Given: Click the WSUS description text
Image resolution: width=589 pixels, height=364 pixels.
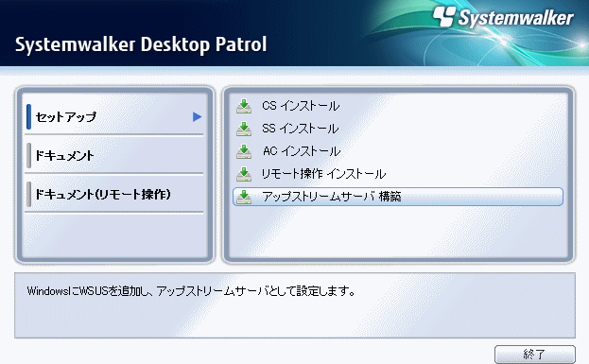Looking at the screenshot, I should [x=191, y=291].
